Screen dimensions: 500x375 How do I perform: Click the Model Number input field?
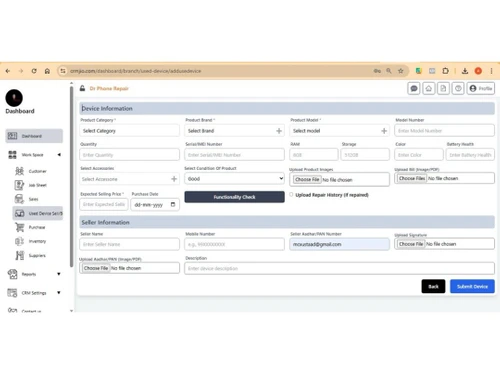pyautogui.click(x=444, y=131)
